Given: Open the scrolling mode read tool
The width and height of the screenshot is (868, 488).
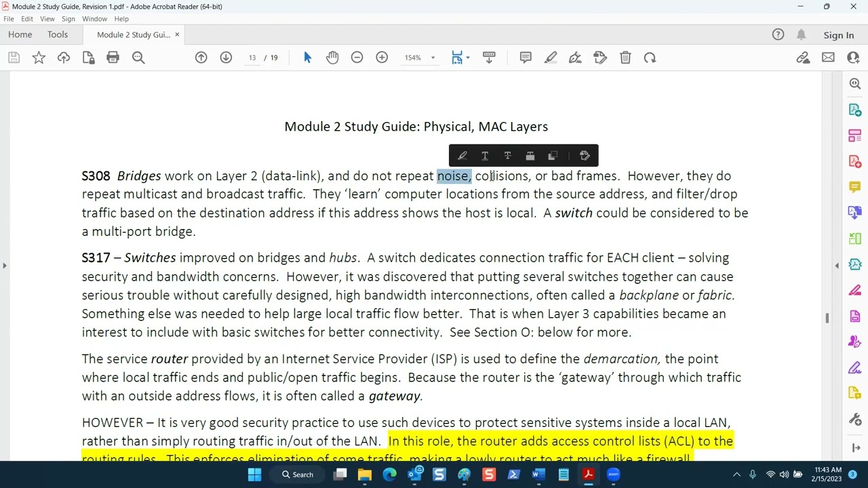Looking at the screenshot, I should (x=489, y=58).
